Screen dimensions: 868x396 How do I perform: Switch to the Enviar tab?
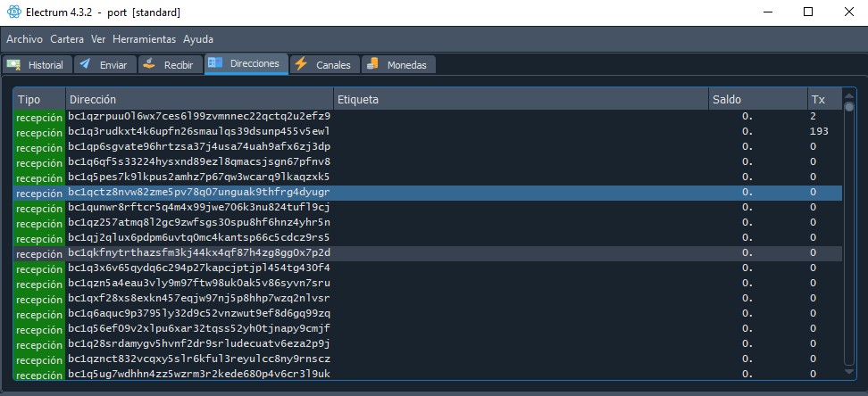pos(104,65)
